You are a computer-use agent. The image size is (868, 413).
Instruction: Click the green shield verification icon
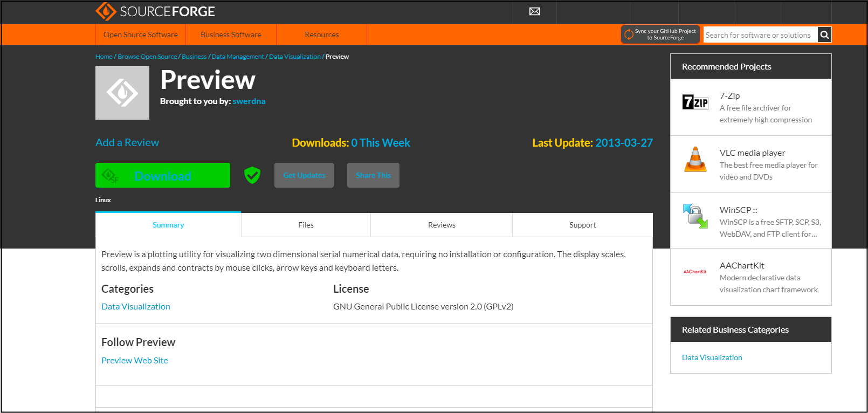coord(252,175)
